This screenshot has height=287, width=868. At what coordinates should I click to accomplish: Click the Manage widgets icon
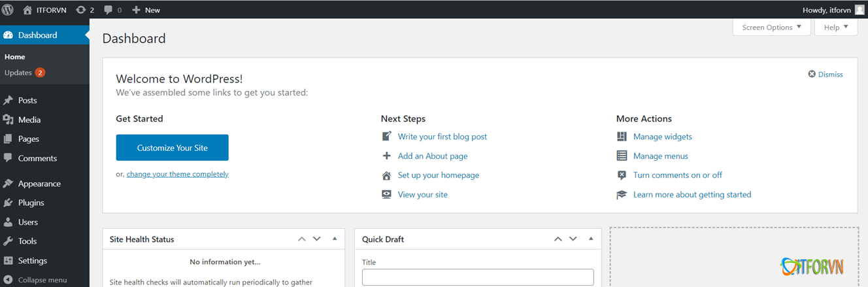pyautogui.click(x=622, y=137)
